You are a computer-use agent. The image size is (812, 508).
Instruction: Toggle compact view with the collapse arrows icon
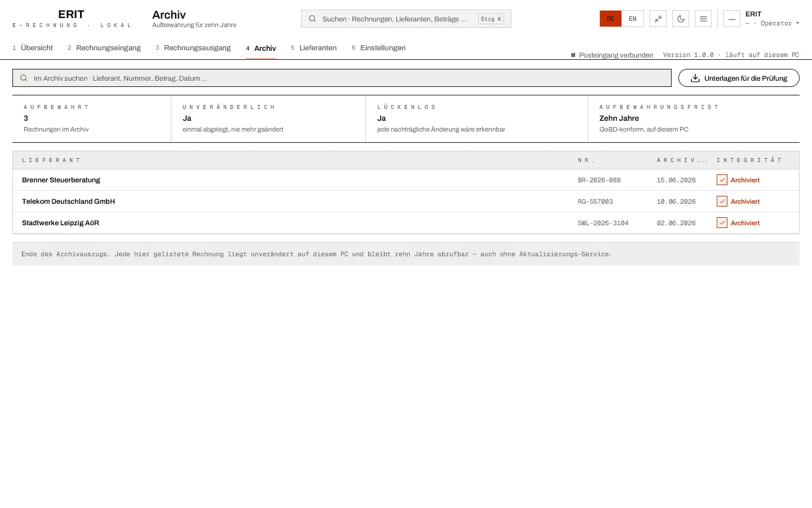tap(658, 19)
